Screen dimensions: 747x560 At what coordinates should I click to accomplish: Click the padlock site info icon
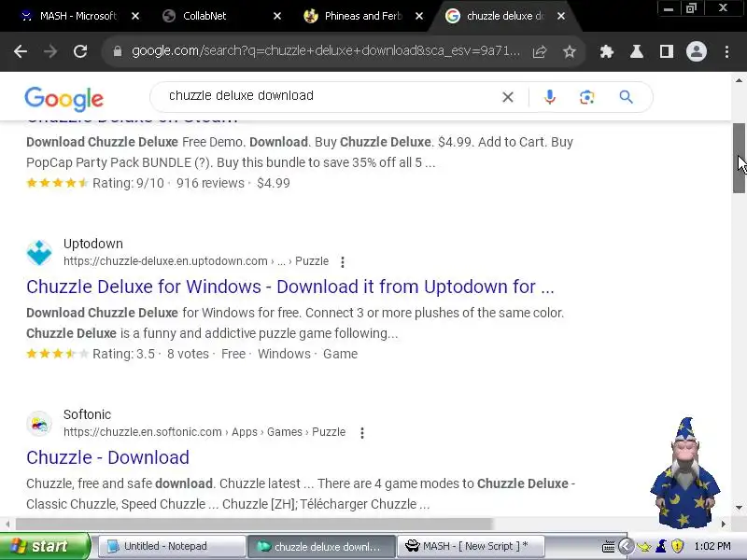click(x=118, y=51)
